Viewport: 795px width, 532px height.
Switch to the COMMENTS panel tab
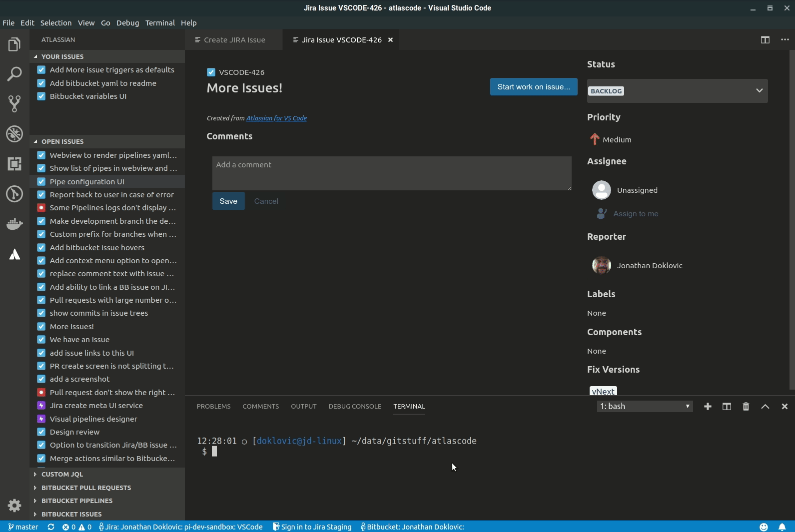tap(261, 407)
